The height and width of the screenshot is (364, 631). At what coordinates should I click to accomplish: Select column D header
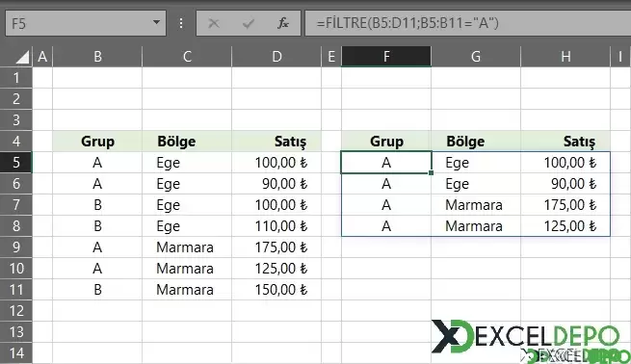coord(276,57)
